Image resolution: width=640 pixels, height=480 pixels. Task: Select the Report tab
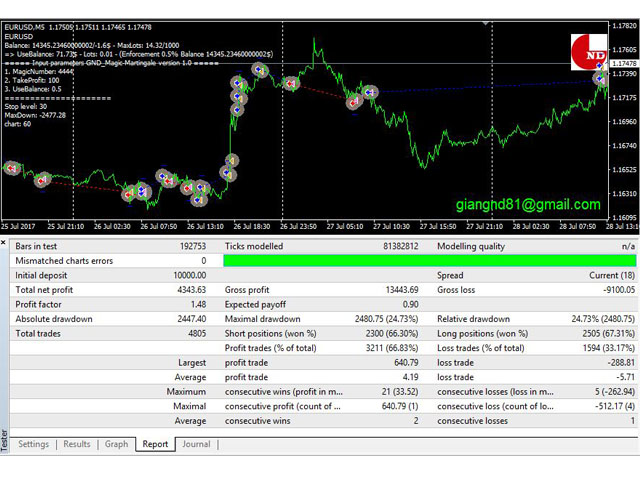pos(155,444)
